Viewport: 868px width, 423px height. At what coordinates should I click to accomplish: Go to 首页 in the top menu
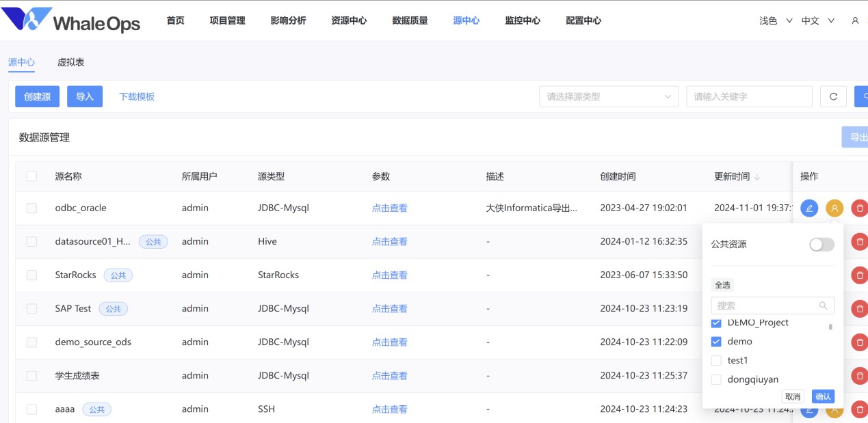click(176, 21)
